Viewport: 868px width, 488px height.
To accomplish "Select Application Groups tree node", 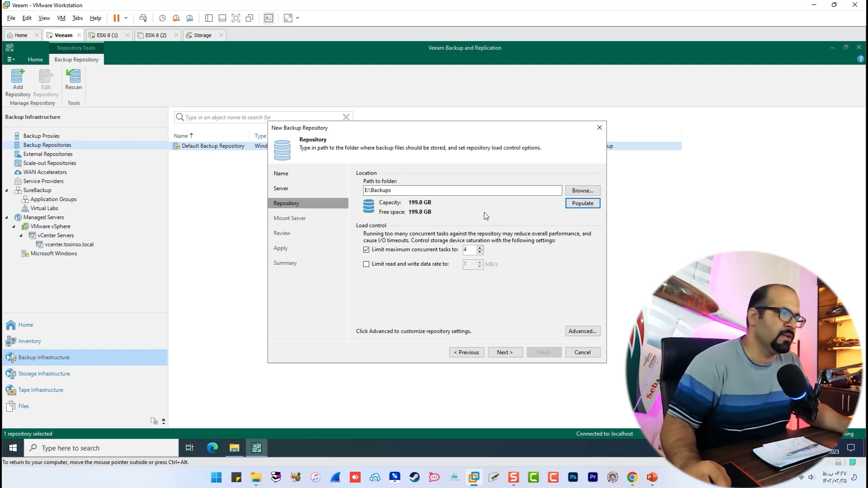I will (x=53, y=199).
